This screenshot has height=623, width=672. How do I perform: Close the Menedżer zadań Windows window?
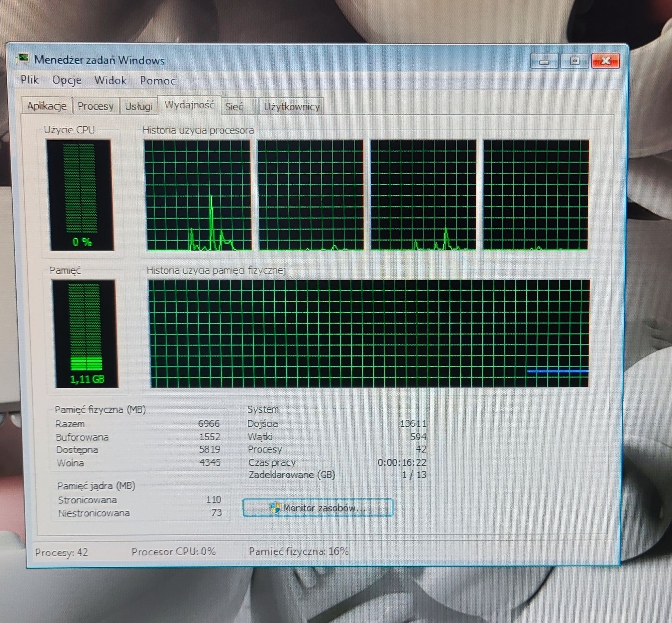coord(605,61)
